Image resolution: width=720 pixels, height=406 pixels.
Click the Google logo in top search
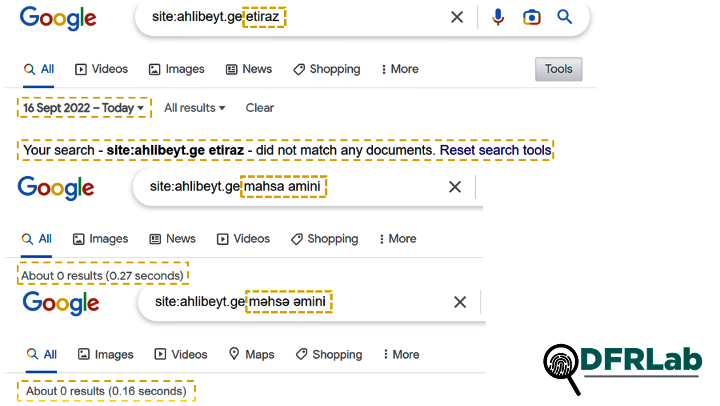58,18
